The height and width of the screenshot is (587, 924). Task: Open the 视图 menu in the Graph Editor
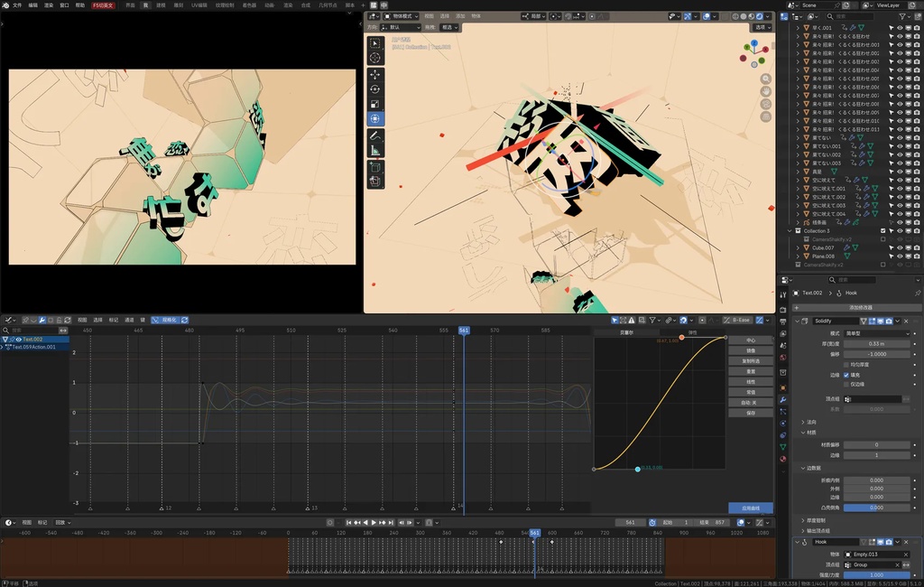point(84,320)
